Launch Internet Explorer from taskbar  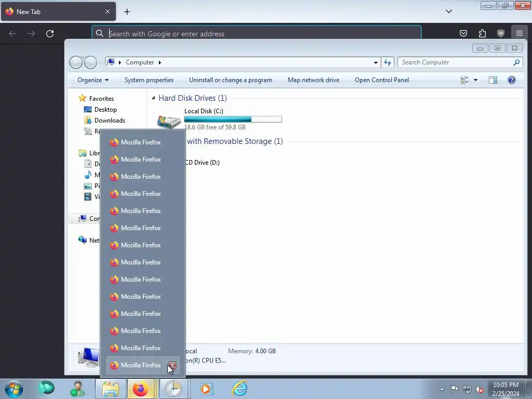pyautogui.click(x=240, y=389)
